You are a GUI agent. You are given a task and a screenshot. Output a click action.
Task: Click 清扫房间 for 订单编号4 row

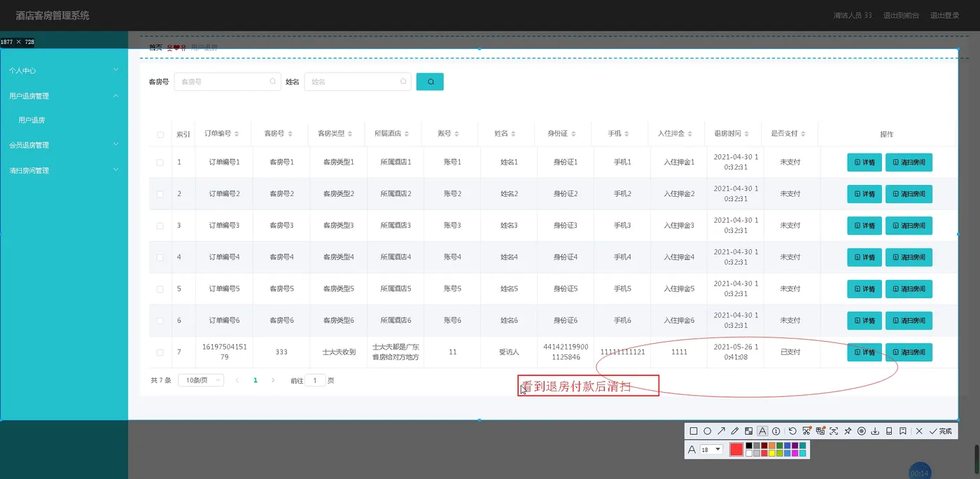point(909,257)
